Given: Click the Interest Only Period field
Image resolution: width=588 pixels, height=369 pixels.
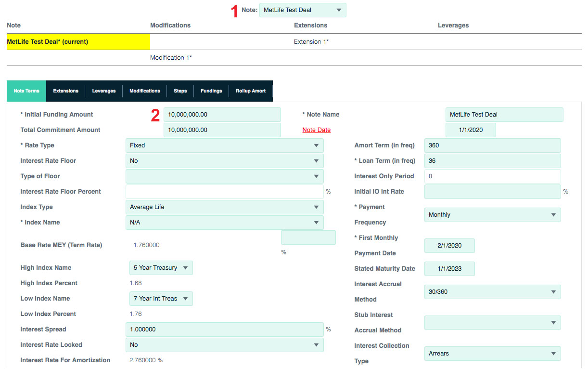Looking at the screenshot, I should pos(493,176).
